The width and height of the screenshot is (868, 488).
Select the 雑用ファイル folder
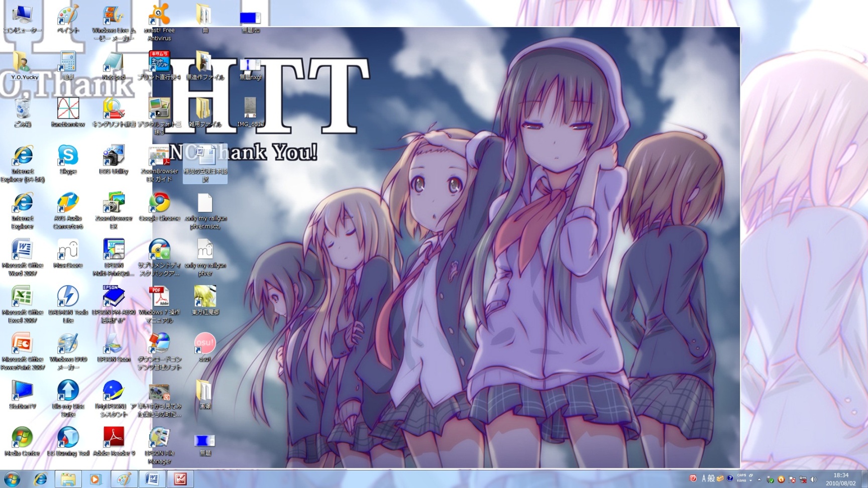204,113
